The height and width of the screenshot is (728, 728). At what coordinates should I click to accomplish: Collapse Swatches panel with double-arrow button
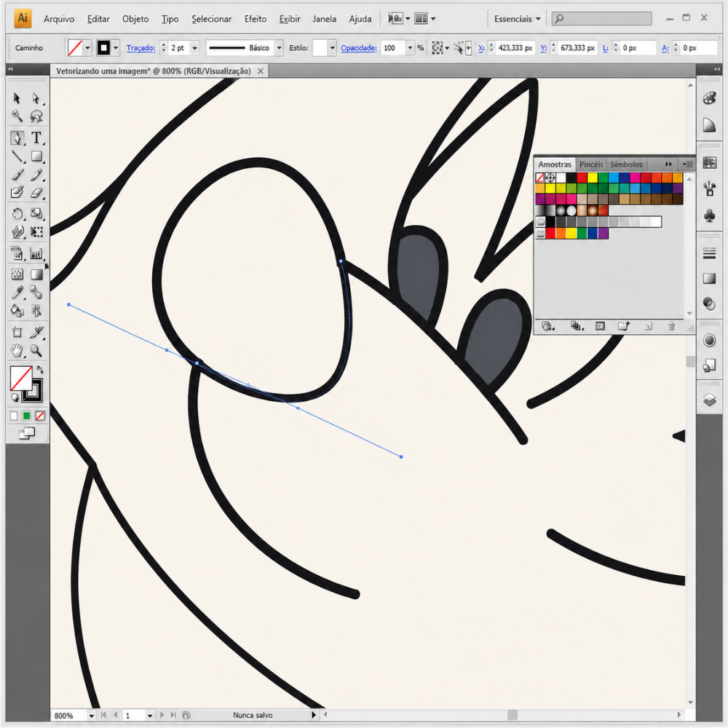click(668, 165)
